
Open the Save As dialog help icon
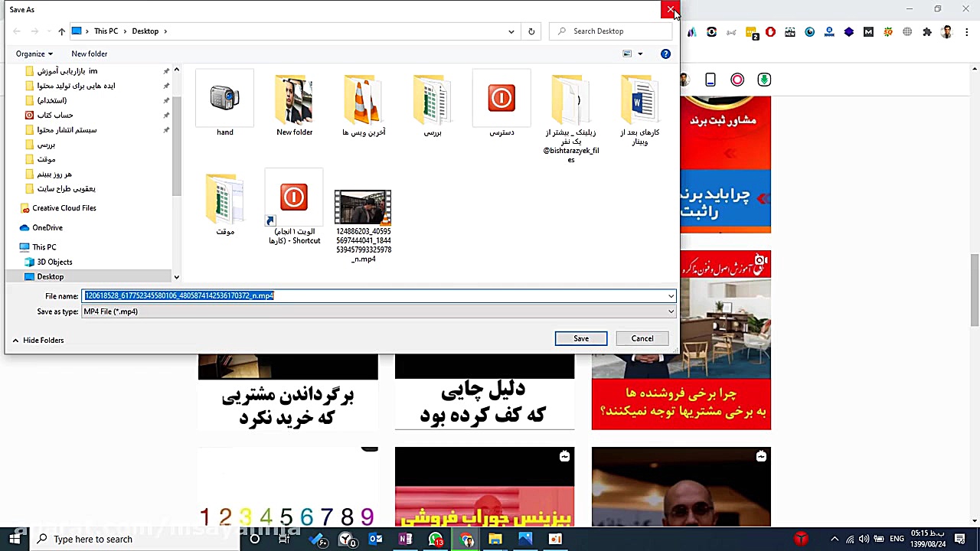[x=665, y=54]
